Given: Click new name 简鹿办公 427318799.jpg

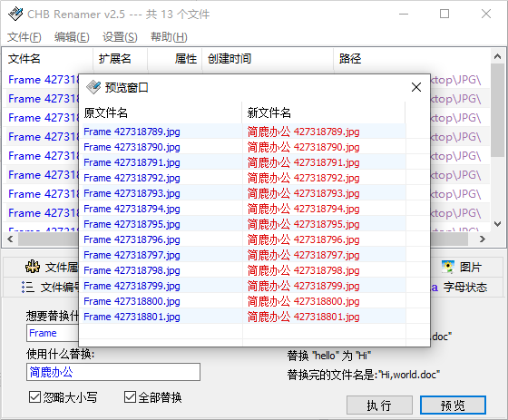Looking at the screenshot, I should click(x=304, y=286).
